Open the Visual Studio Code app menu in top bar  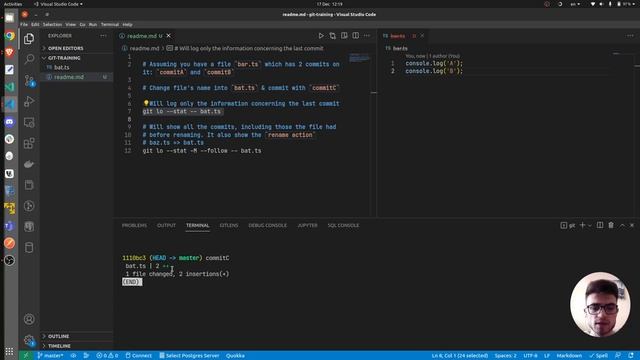click(x=58, y=4)
